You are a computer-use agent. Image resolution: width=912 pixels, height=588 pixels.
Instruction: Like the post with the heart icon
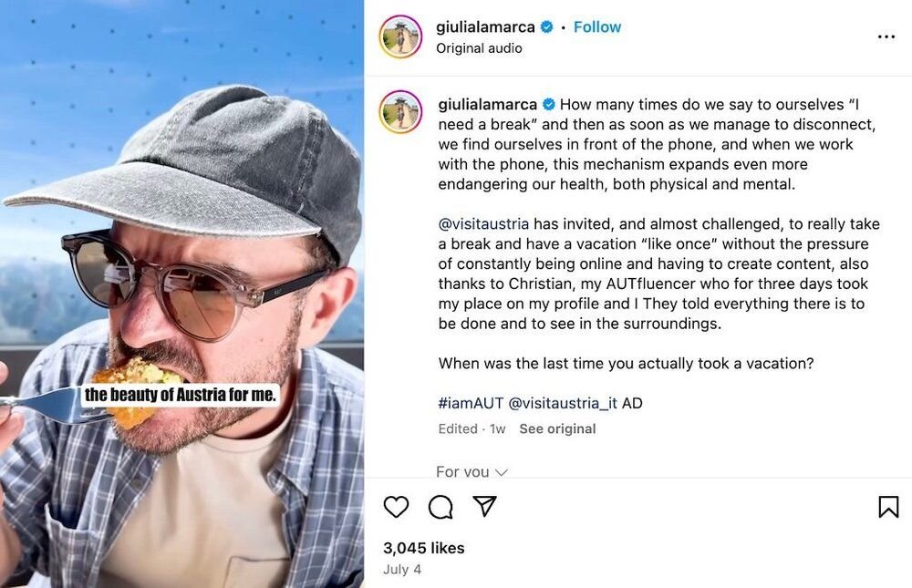pyautogui.click(x=396, y=507)
